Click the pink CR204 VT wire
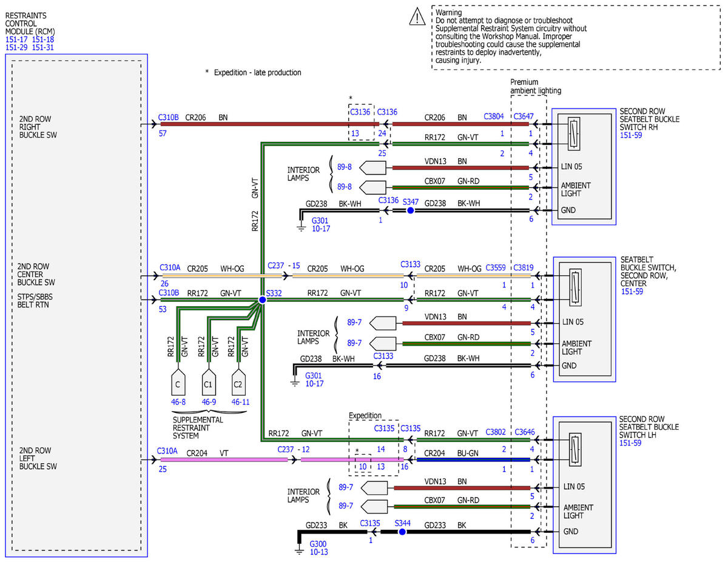Viewport: 728px width, 562px height. (x=282, y=460)
